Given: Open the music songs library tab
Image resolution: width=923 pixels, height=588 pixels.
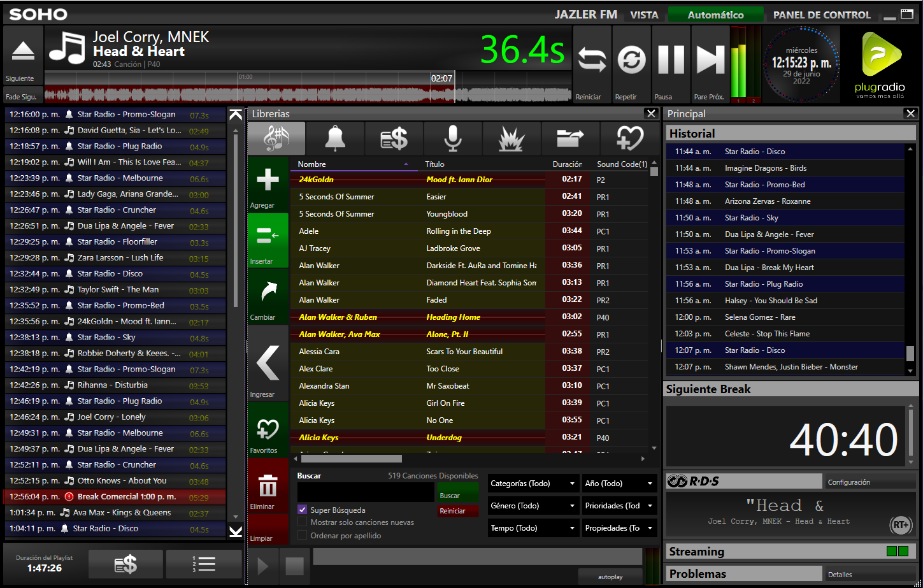Looking at the screenshot, I should pyautogui.click(x=276, y=138).
